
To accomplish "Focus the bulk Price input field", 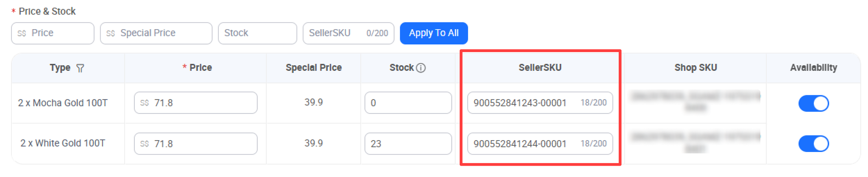I will point(53,33).
